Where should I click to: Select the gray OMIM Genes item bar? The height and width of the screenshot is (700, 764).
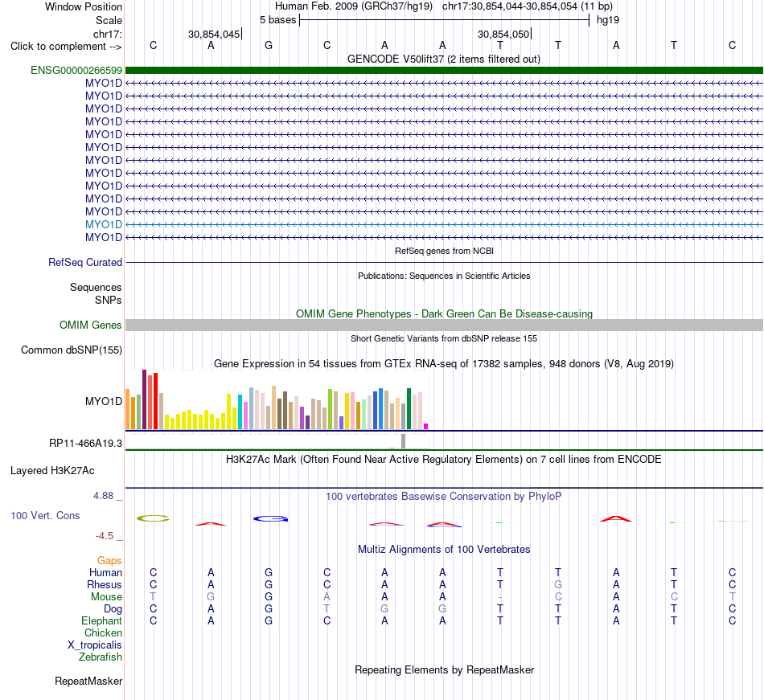click(444, 325)
